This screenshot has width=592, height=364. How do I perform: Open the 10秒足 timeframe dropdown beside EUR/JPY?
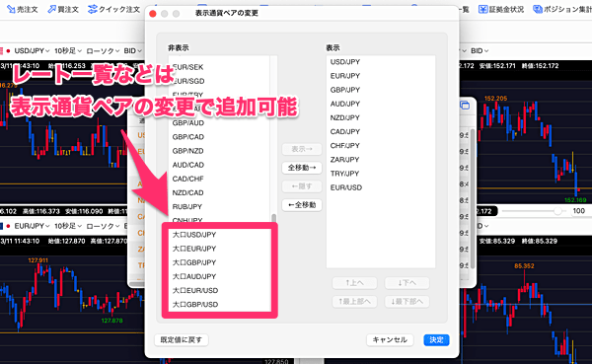pos(68,226)
